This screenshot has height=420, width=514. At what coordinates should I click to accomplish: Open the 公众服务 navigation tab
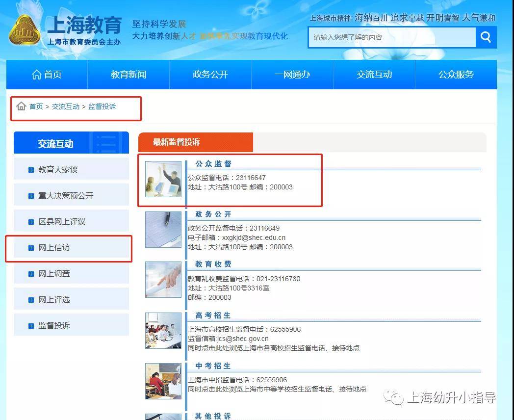[x=456, y=75]
